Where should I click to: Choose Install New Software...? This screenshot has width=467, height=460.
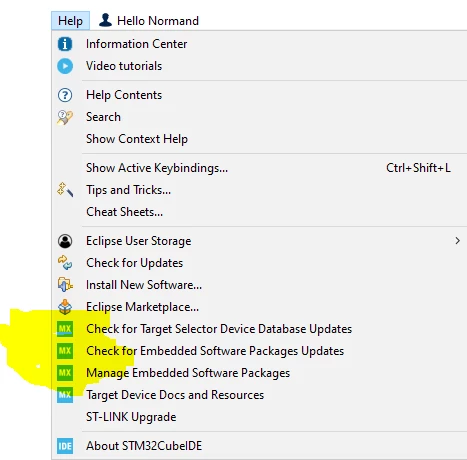point(259,285)
